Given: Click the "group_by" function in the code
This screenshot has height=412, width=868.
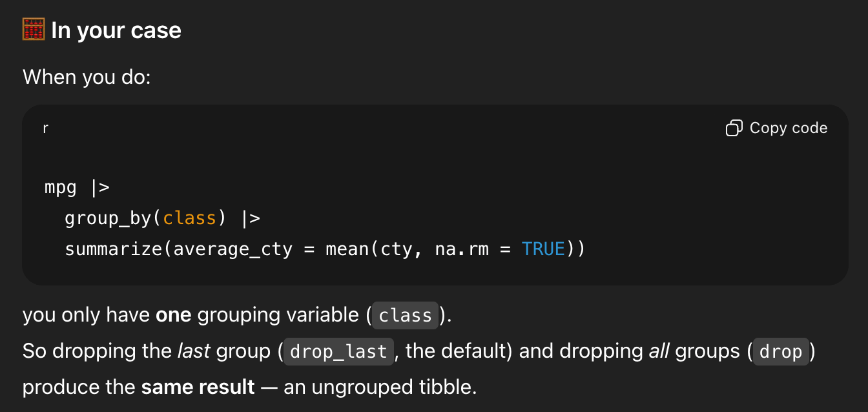Looking at the screenshot, I should click(x=107, y=218).
